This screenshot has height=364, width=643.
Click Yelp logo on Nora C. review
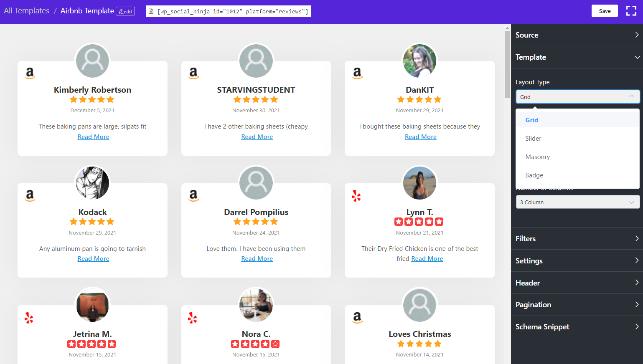point(193,318)
